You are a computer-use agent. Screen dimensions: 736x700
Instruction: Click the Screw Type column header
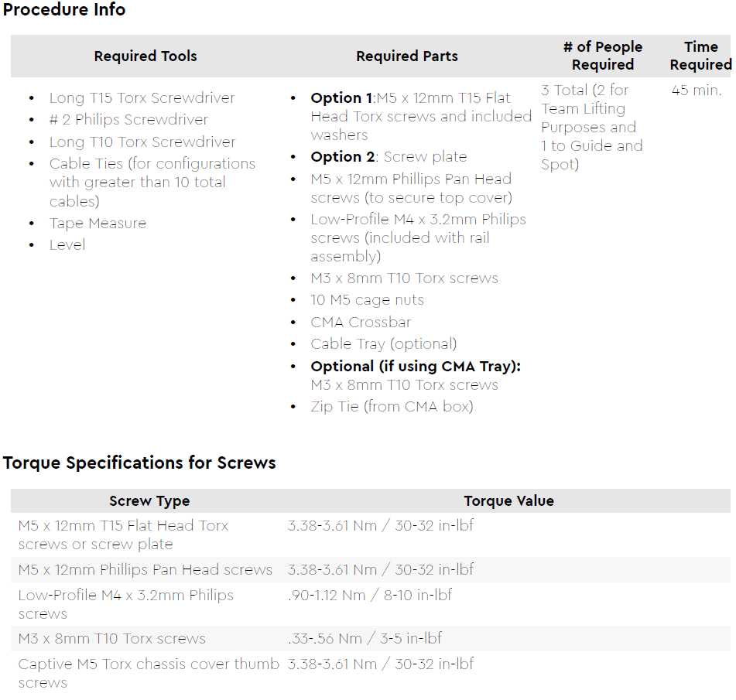(x=149, y=500)
